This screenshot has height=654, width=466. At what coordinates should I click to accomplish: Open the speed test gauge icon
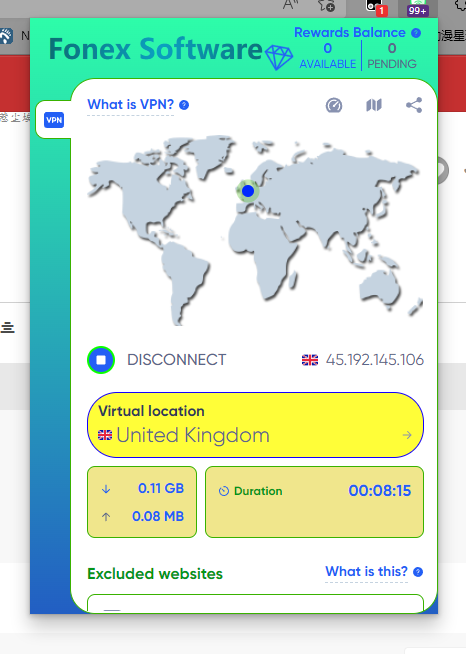(x=334, y=106)
